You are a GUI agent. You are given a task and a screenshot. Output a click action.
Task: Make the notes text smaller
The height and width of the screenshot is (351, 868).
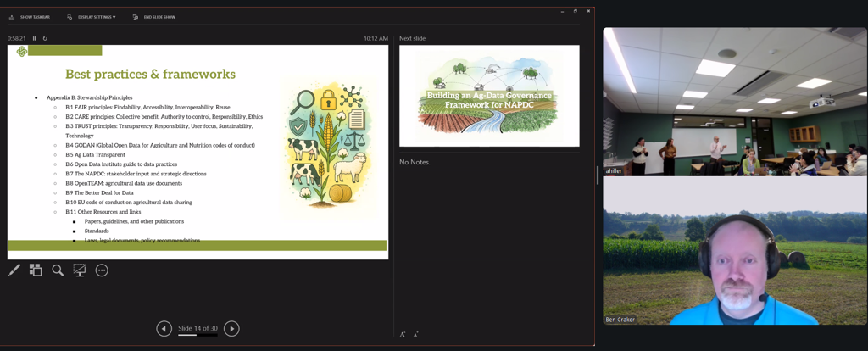point(415,335)
